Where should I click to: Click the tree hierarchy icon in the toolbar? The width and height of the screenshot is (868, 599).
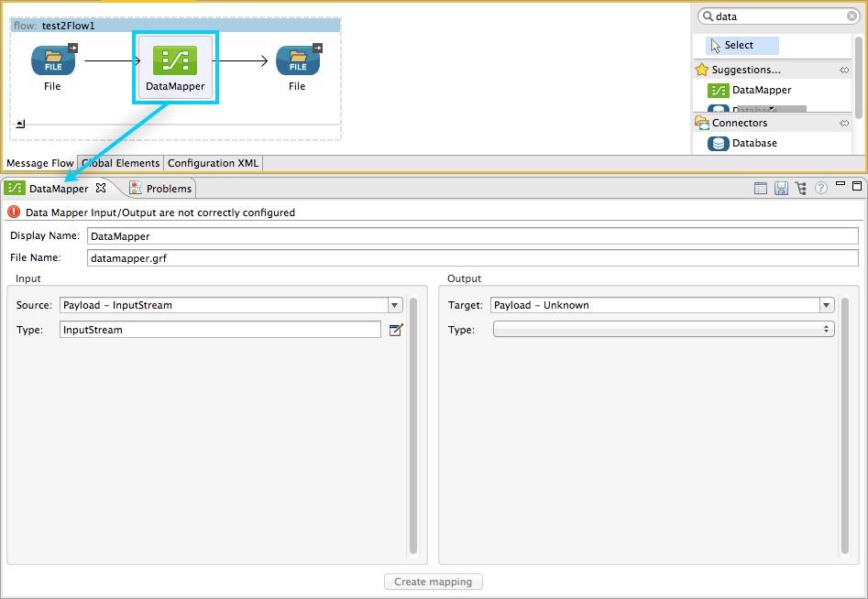[x=800, y=187]
